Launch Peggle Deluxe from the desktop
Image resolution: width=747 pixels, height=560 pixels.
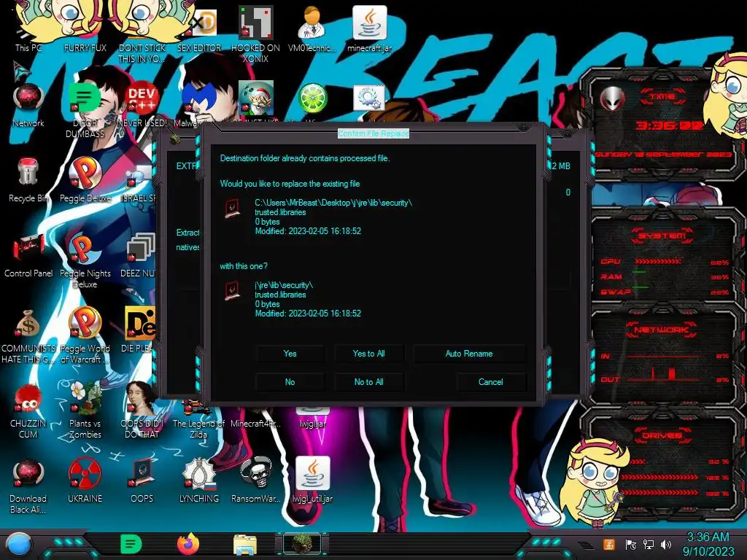point(85,180)
